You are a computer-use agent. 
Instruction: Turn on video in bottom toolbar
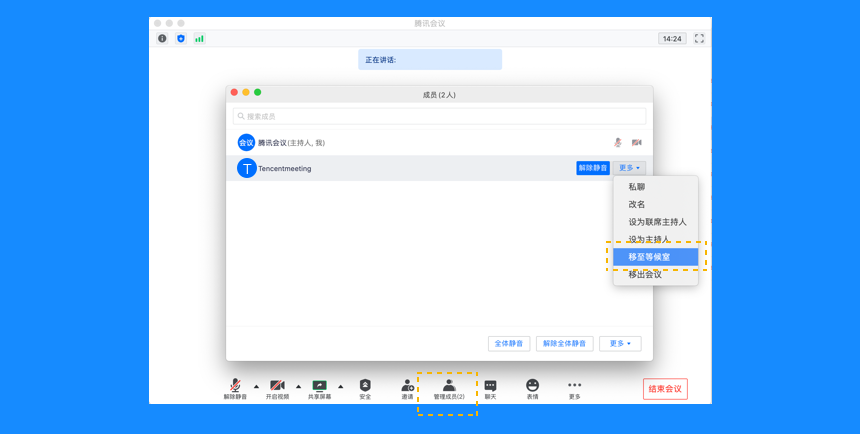click(x=278, y=389)
